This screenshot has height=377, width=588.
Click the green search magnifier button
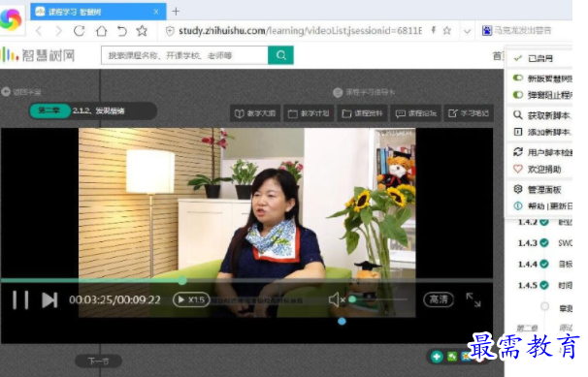click(280, 55)
